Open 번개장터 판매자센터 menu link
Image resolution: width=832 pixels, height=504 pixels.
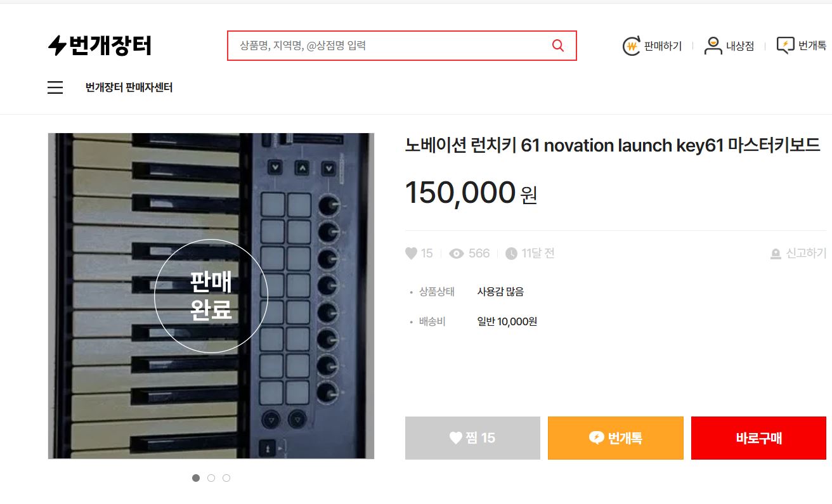(129, 87)
